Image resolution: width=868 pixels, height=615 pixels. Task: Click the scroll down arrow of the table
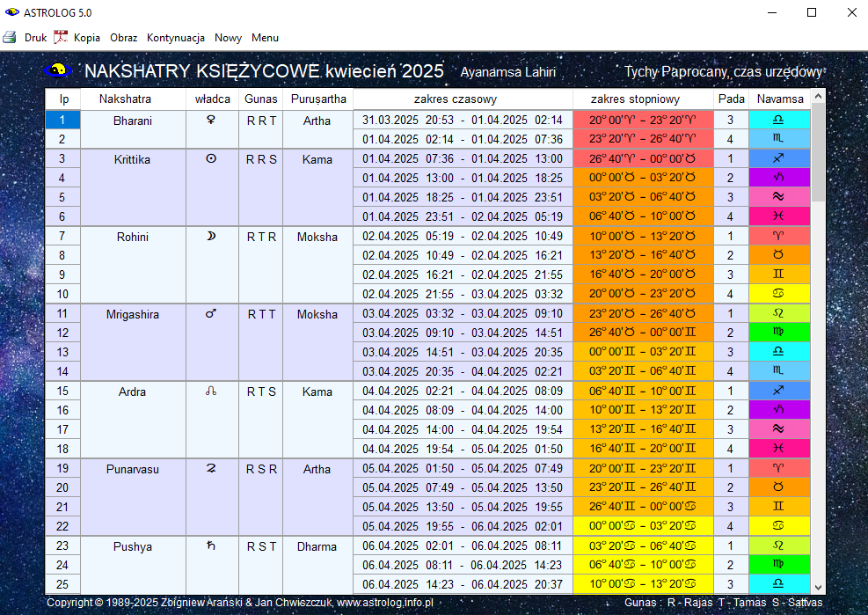click(x=818, y=587)
